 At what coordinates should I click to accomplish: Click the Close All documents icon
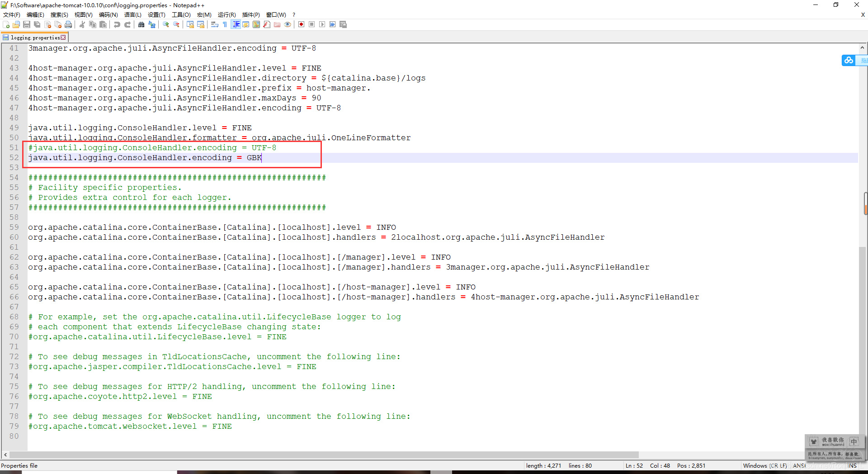(x=58, y=24)
